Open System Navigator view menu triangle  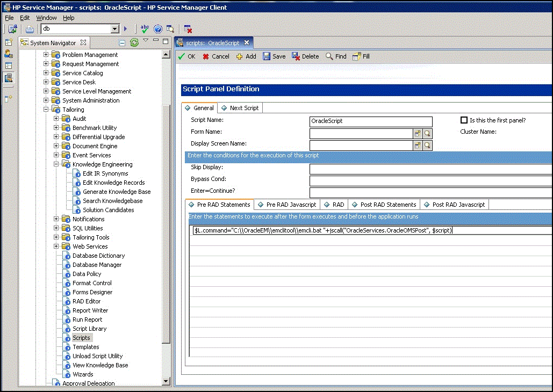[146, 40]
